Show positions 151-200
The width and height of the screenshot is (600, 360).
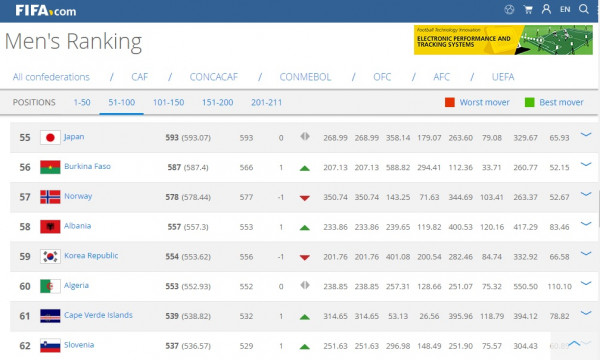(217, 103)
